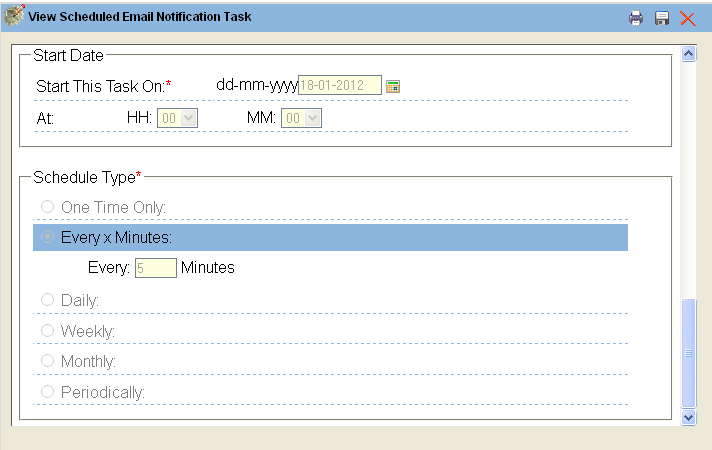Click the vertical scrollbar thumb
Image resolution: width=712 pixels, height=450 pixels.
point(688,353)
